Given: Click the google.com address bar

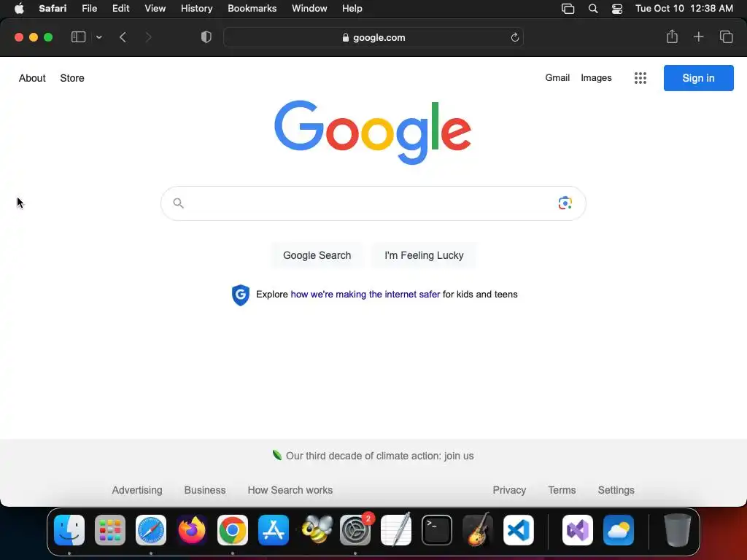Looking at the screenshot, I should (x=373, y=37).
